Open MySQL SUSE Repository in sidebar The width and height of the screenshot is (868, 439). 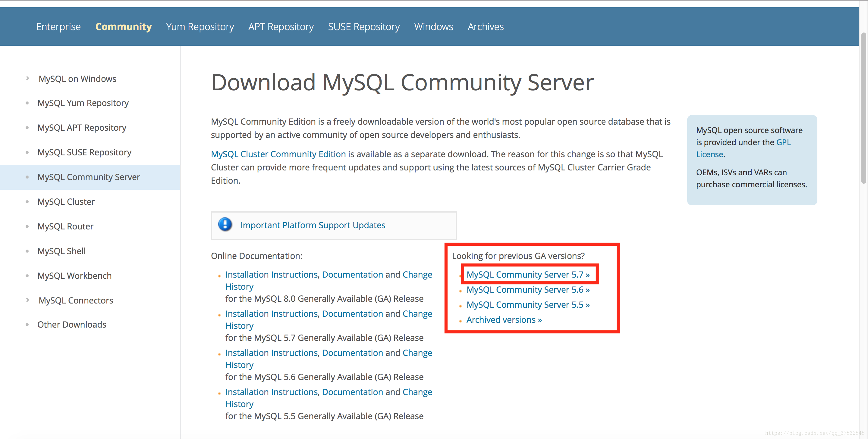(x=84, y=152)
